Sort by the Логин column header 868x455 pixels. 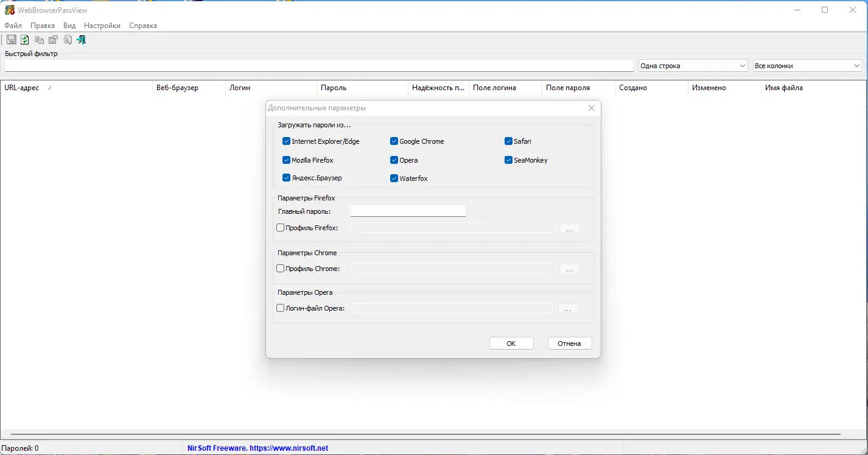pyautogui.click(x=271, y=88)
